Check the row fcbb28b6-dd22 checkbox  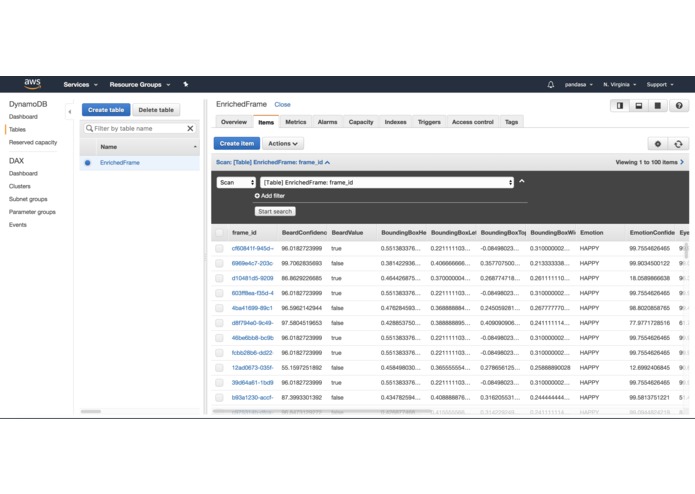coord(219,353)
